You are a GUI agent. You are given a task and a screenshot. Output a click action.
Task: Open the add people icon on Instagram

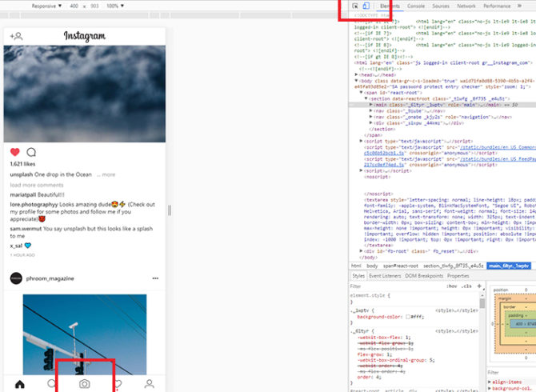(16, 36)
